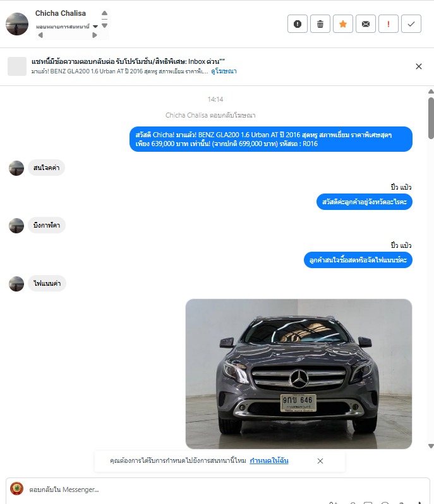Close the assignment prompt bar

[320, 461]
